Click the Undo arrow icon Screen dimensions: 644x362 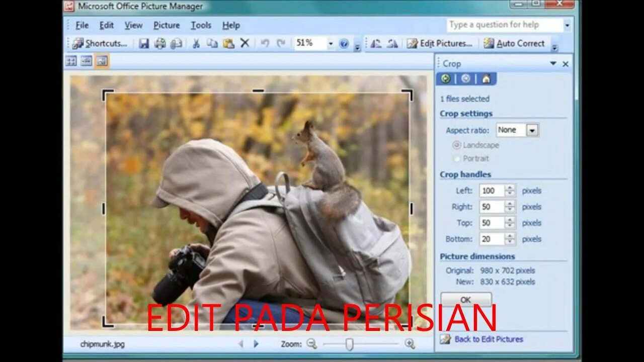[x=265, y=44]
